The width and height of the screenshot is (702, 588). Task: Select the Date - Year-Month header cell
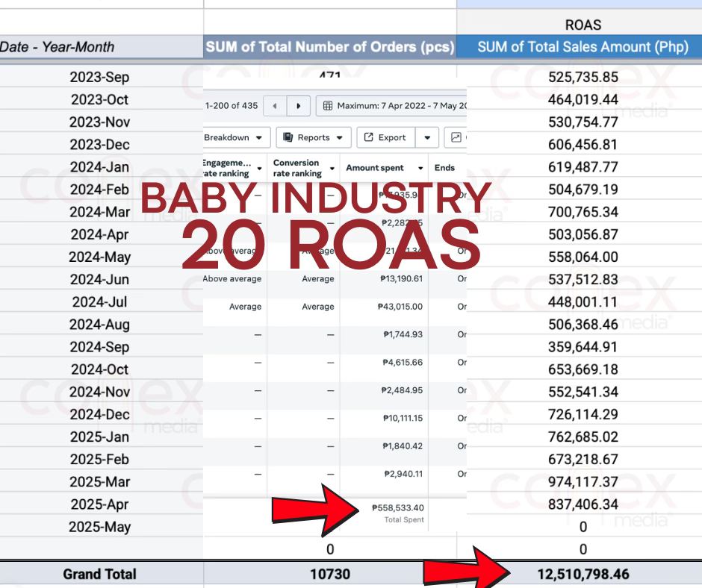102,46
